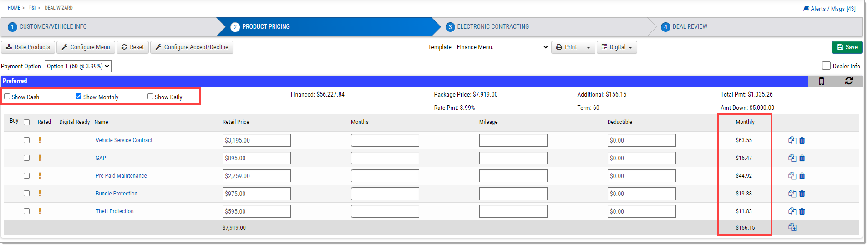Click the Rate Products button

click(28, 47)
